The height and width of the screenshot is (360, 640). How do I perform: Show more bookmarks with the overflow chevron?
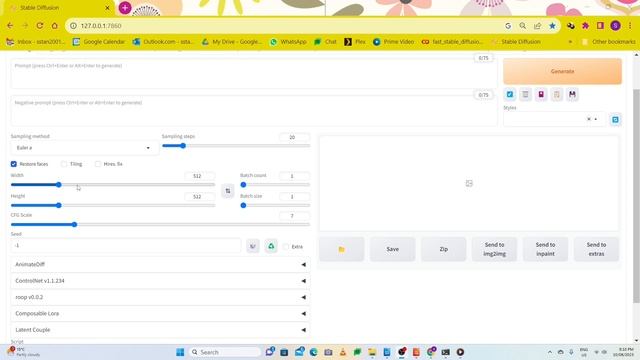pyautogui.click(x=570, y=42)
